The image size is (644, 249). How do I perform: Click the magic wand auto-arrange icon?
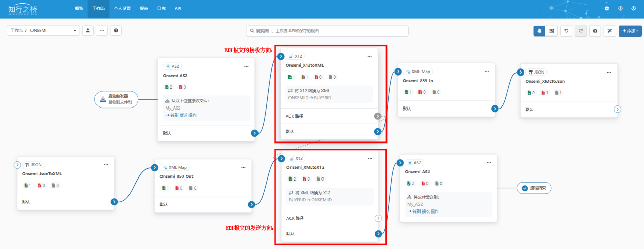click(609, 31)
